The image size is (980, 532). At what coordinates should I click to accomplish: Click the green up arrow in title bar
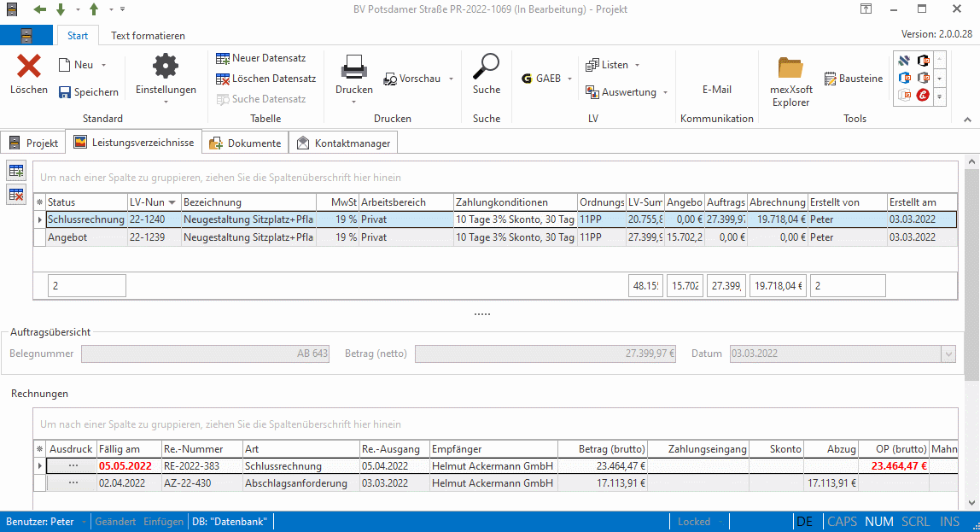pos(94,9)
